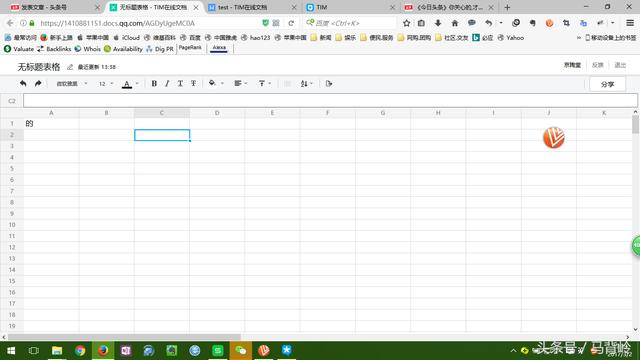Open the Firefox hamburger menu
Image resolution: width=640 pixels, height=360 pixels.
click(x=630, y=23)
